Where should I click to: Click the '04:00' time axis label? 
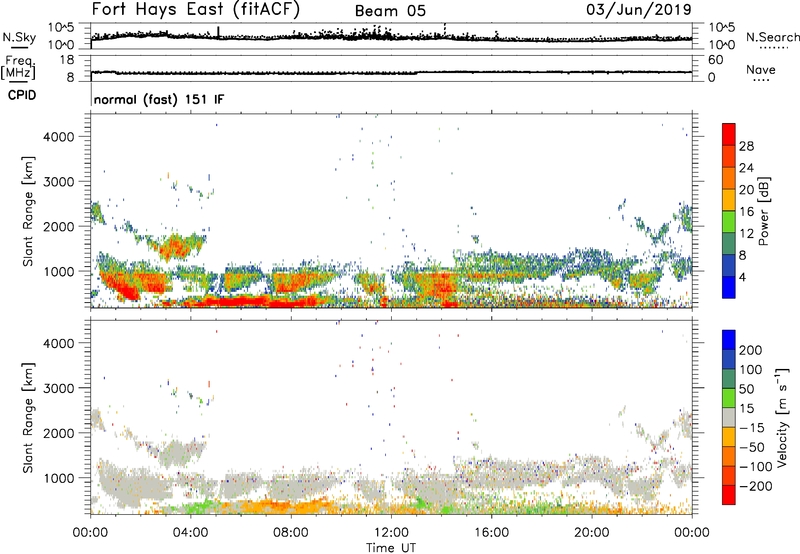191,533
